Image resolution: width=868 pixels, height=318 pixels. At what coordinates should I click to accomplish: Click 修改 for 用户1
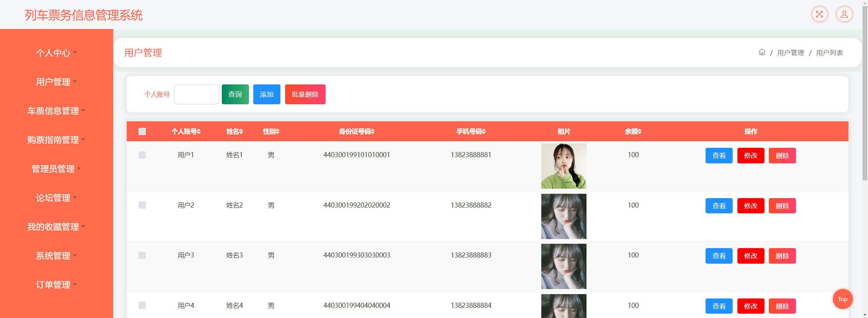tap(751, 155)
